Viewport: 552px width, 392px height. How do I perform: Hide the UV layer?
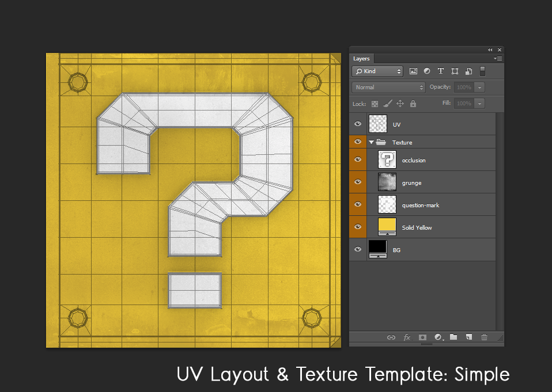tap(358, 124)
